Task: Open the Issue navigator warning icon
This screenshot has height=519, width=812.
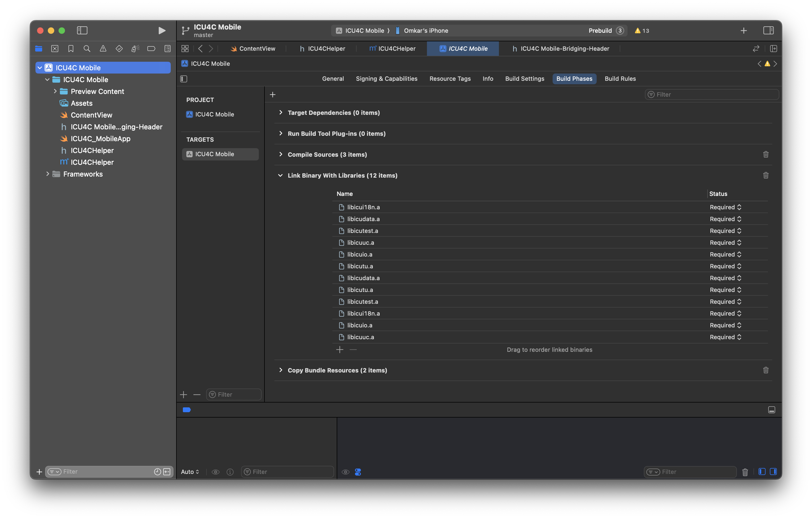Action: tap(103, 49)
